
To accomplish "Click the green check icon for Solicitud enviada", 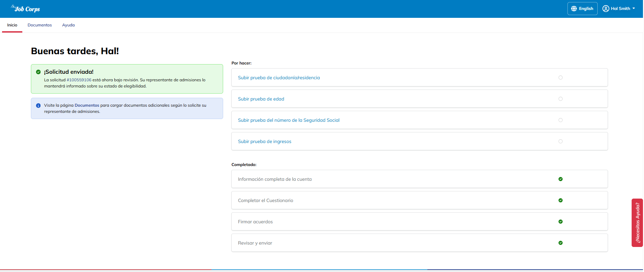I will [x=38, y=72].
